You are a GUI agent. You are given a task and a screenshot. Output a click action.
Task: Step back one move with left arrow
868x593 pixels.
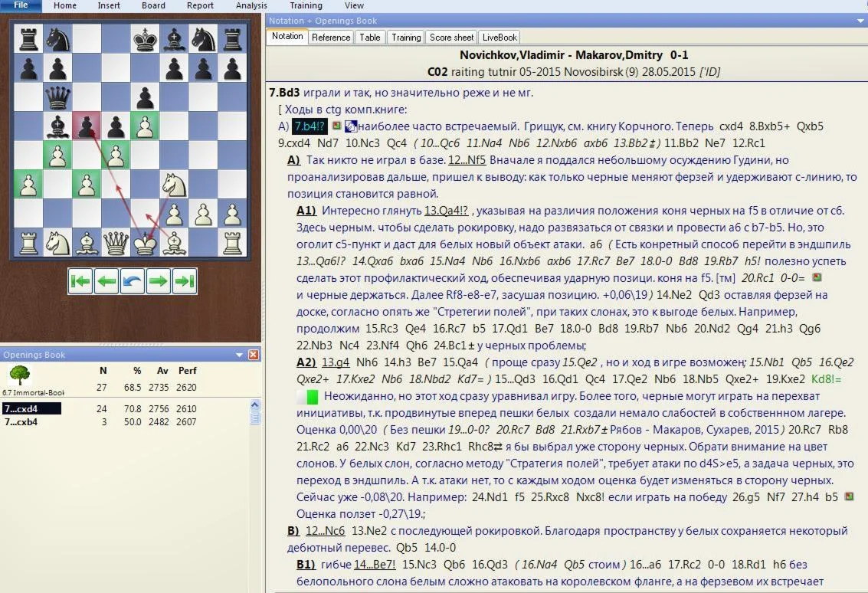tap(107, 281)
